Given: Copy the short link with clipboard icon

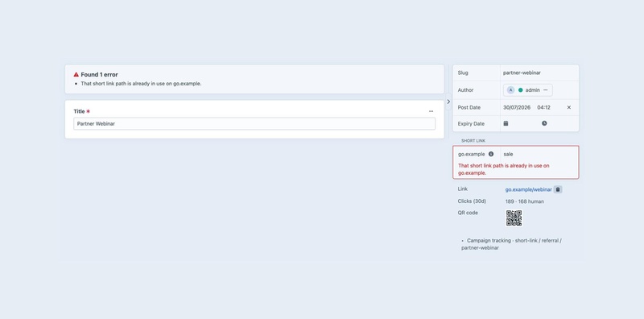Looking at the screenshot, I should tap(558, 189).
